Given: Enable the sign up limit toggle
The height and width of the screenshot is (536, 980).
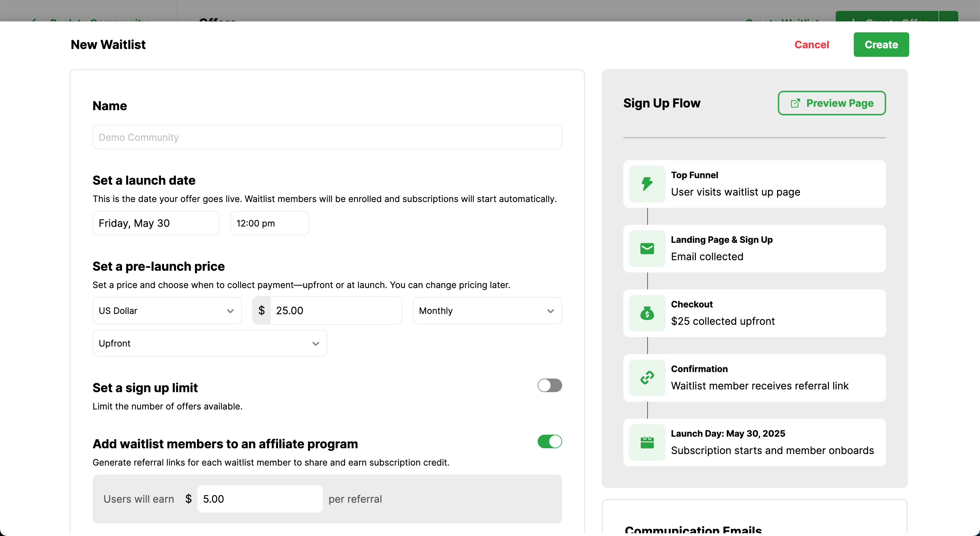Looking at the screenshot, I should (549, 385).
